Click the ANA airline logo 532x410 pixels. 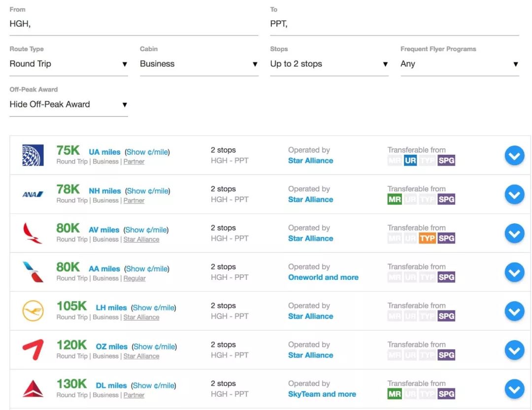click(33, 194)
